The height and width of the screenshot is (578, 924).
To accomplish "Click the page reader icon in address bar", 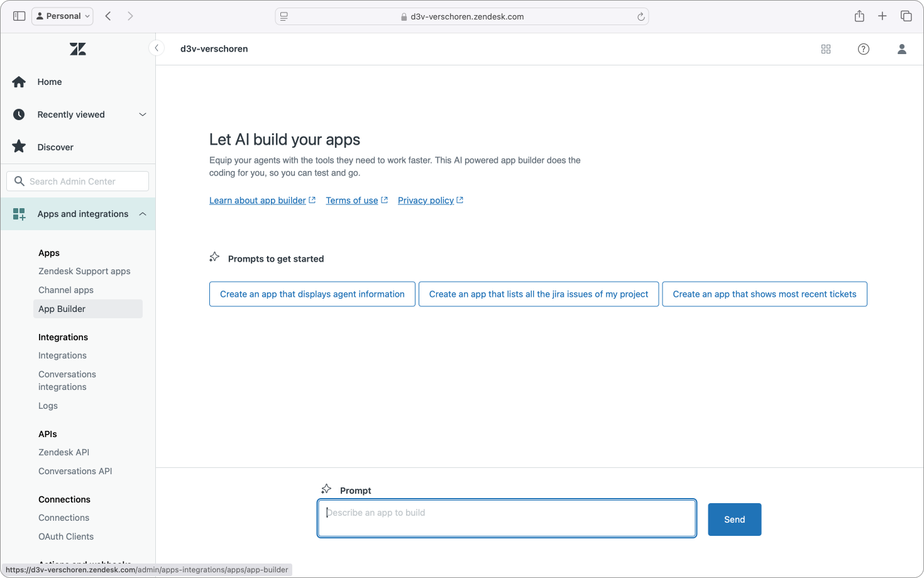I will (x=284, y=17).
